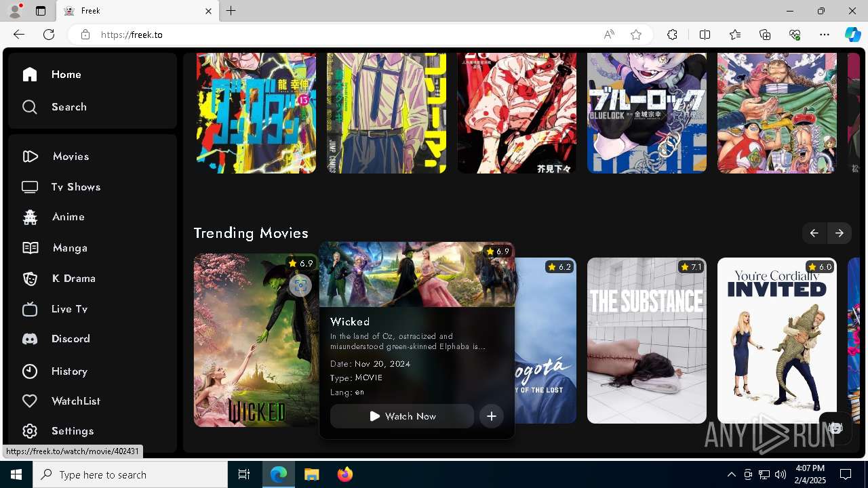Open browser Collections
This screenshot has width=868, height=488.
(x=765, y=35)
